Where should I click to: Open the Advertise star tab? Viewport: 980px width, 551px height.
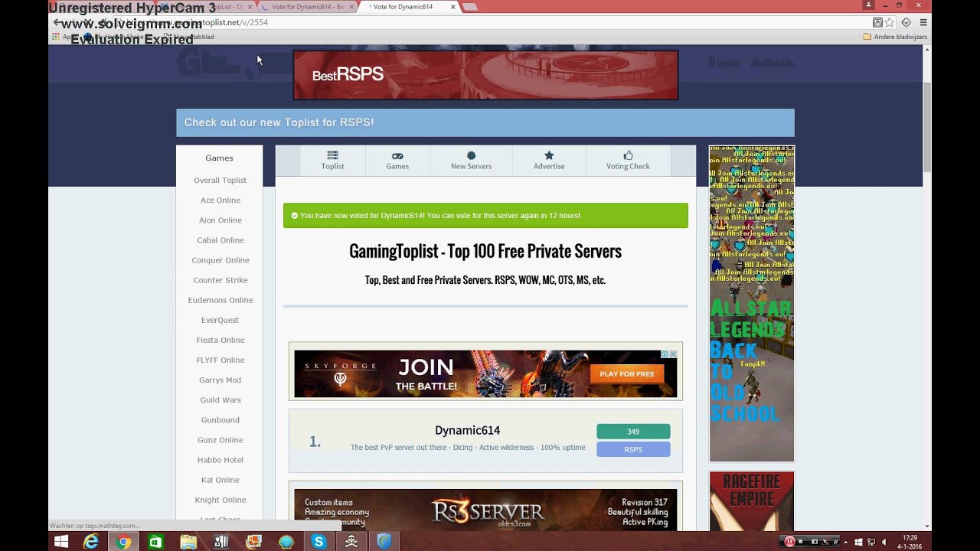click(549, 160)
